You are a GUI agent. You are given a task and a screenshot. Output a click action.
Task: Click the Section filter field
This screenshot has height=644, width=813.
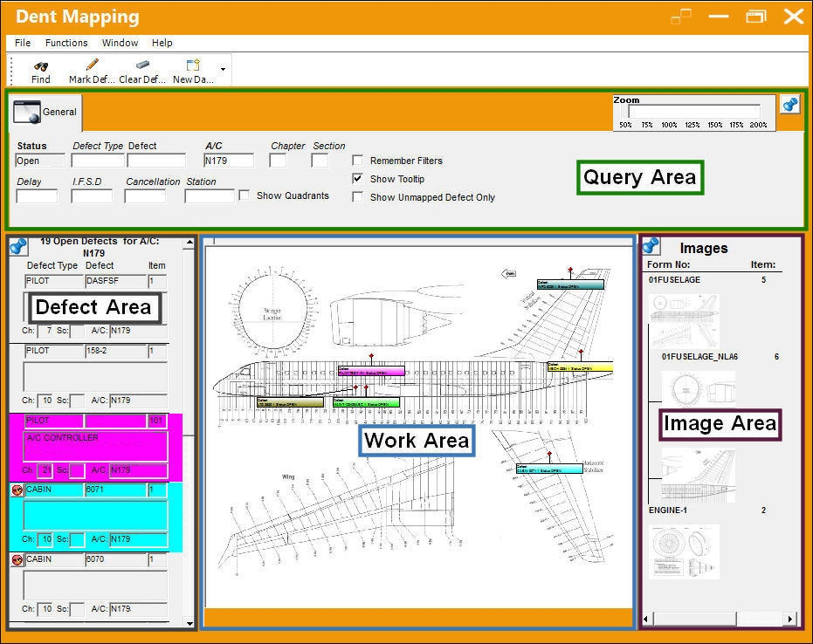320,161
